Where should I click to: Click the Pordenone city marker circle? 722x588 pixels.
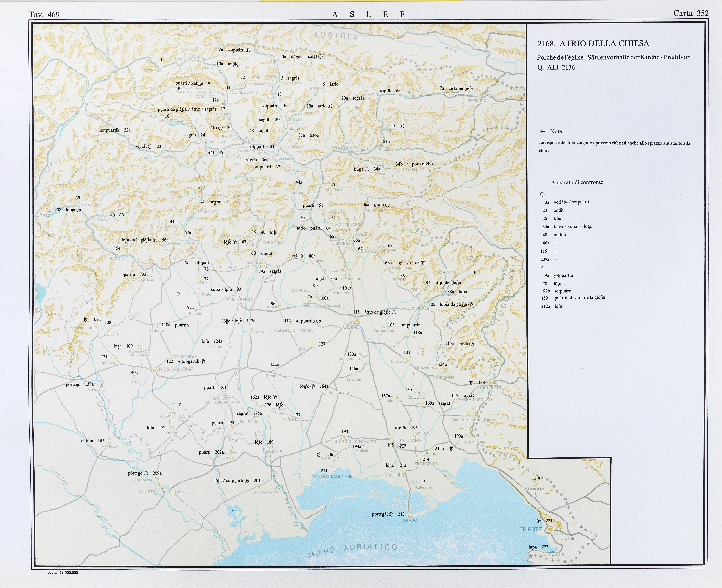tap(155, 371)
